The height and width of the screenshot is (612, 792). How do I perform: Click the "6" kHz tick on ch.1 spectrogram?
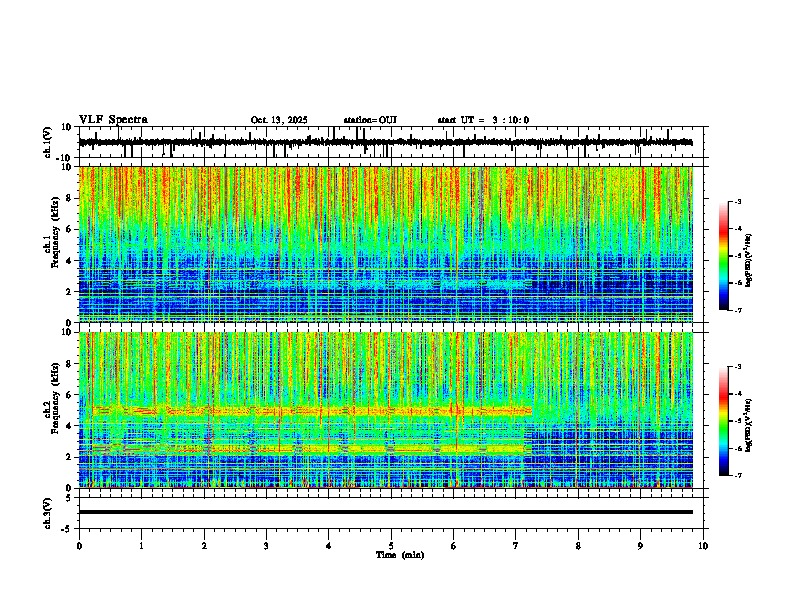pos(69,230)
